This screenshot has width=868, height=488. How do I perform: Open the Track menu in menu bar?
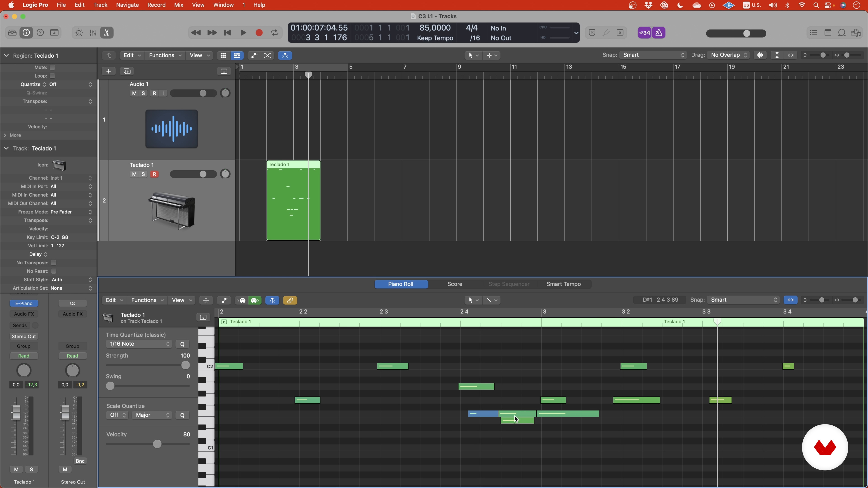pyautogui.click(x=100, y=5)
